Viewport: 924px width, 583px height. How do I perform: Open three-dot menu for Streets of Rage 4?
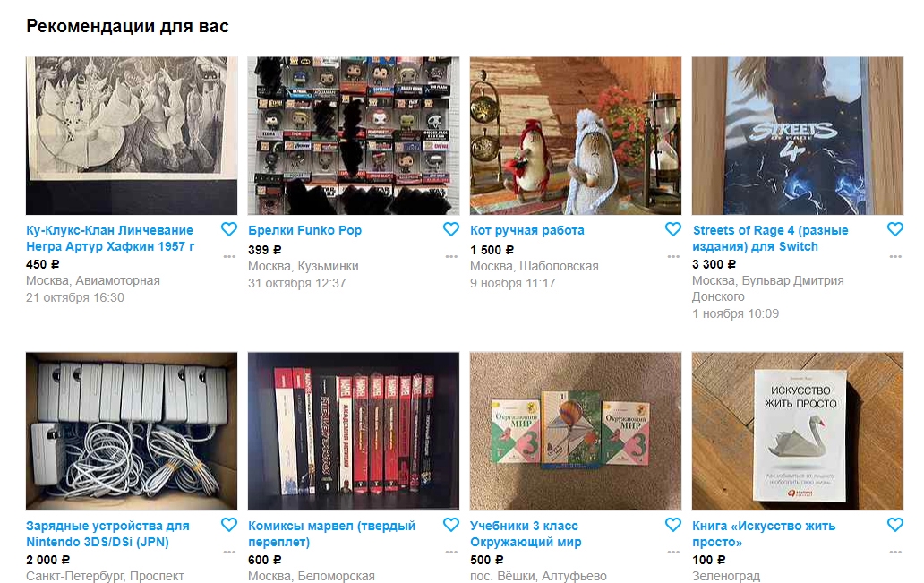click(x=895, y=256)
